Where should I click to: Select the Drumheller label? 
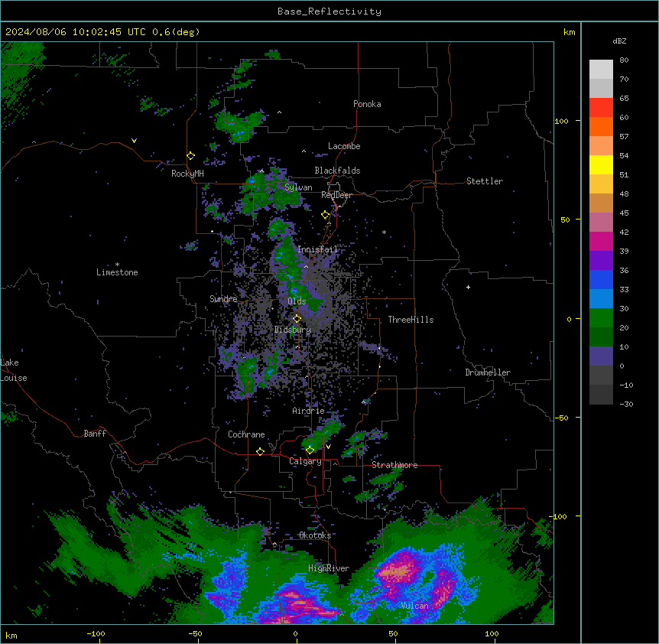[x=488, y=372]
